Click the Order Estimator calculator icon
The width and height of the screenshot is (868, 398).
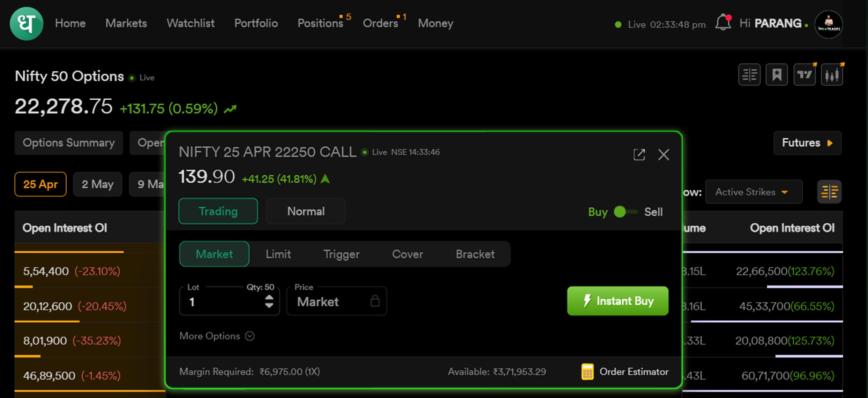[588, 372]
